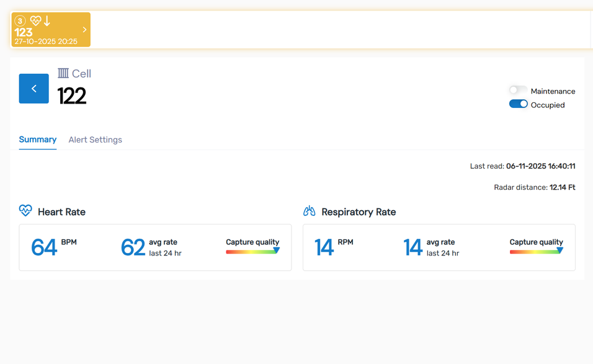593x364 pixels.
Task: Expand alert 123 with its chevron
Action: (84, 30)
